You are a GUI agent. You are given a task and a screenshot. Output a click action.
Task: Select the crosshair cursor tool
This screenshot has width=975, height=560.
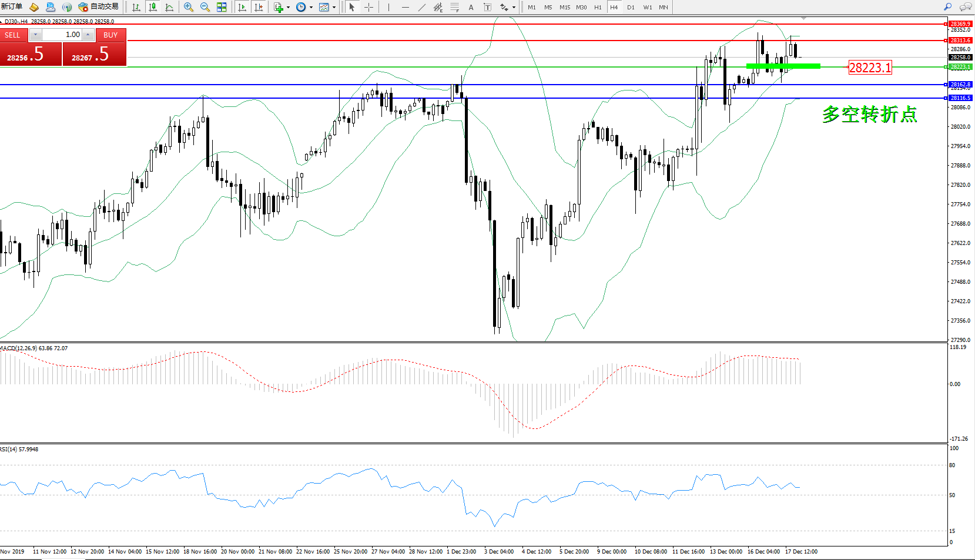pos(369,7)
